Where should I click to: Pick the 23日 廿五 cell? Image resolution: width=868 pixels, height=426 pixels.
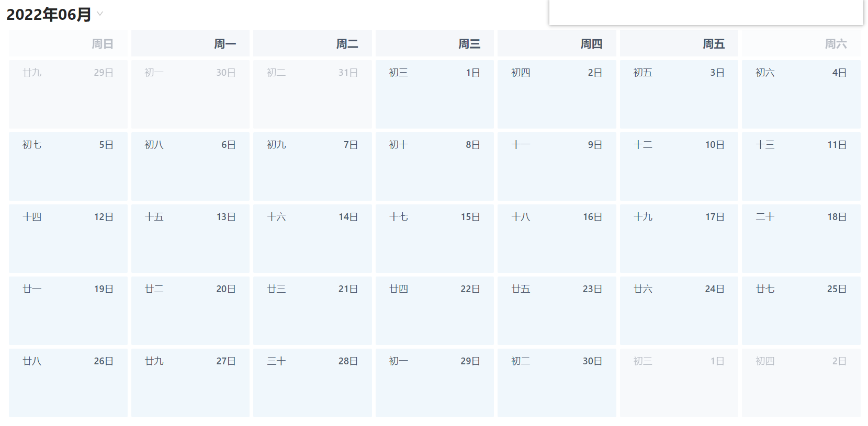[x=557, y=310]
